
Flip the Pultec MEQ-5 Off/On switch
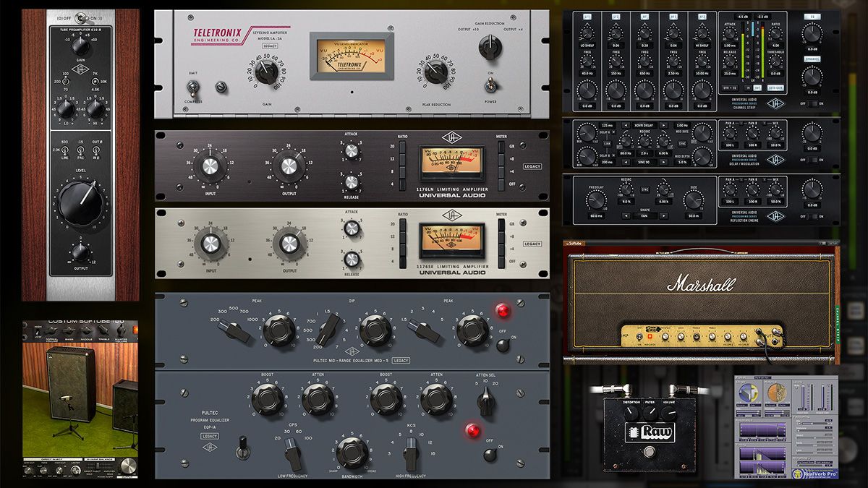(503, 344)
